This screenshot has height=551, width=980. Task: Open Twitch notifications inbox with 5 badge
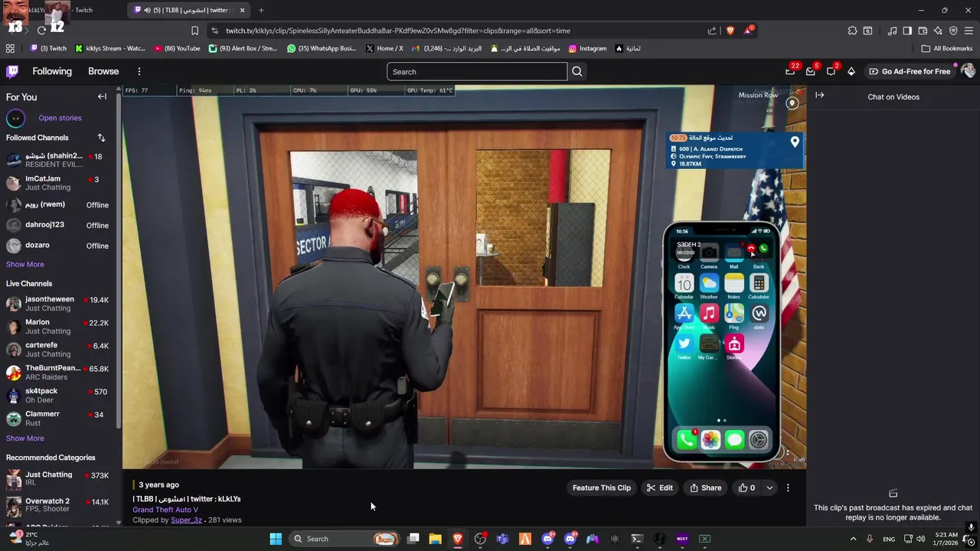[811, 71]
